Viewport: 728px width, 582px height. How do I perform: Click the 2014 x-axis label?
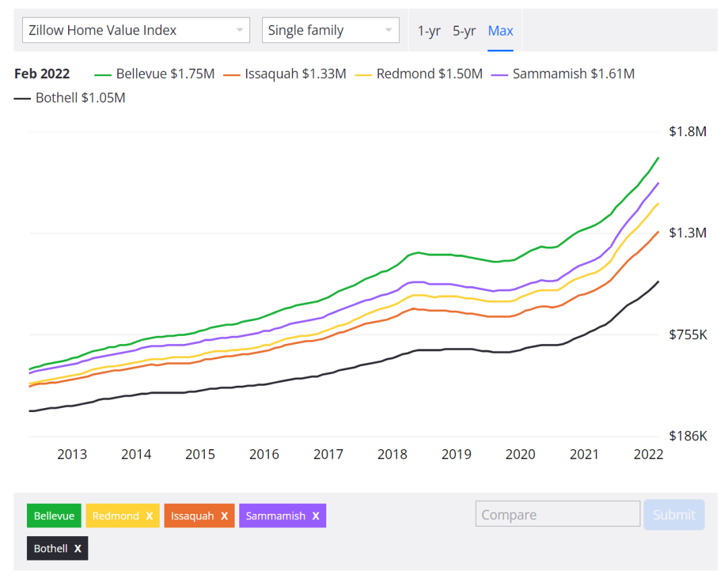point(136,454)
